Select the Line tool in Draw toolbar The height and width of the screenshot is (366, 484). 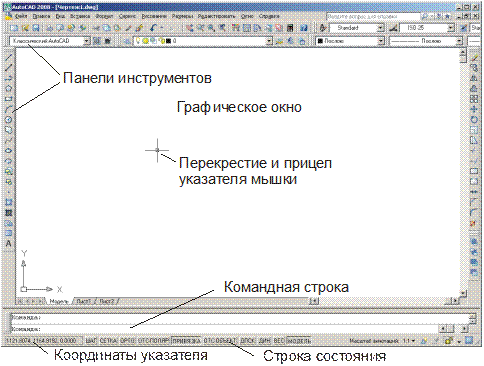9,57
